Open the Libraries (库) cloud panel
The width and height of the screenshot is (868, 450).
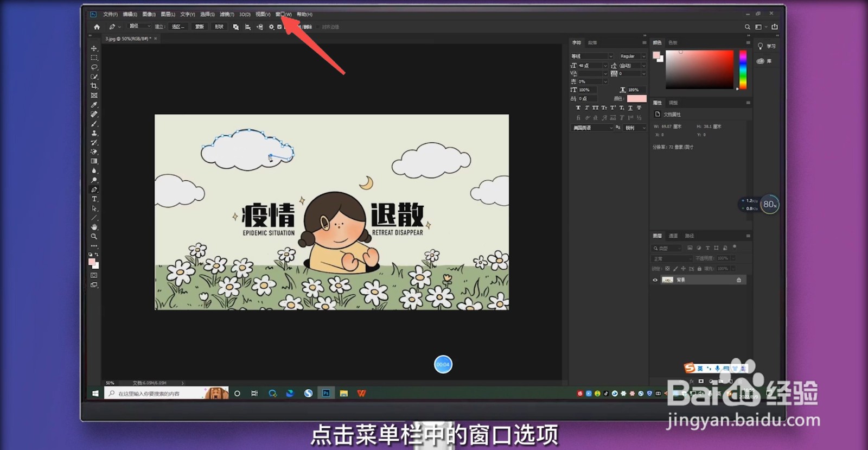click(x=764, y=61)
